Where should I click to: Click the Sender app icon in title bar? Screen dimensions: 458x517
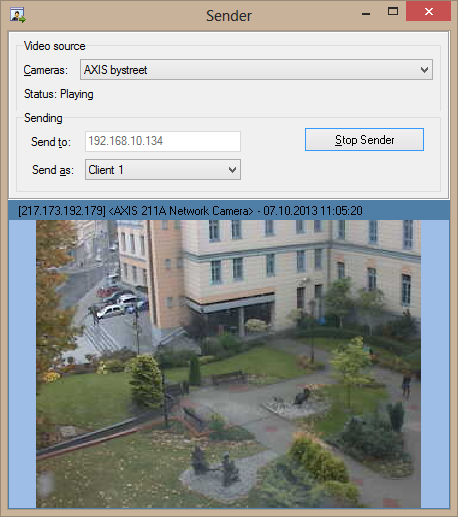tap(17, 15)
